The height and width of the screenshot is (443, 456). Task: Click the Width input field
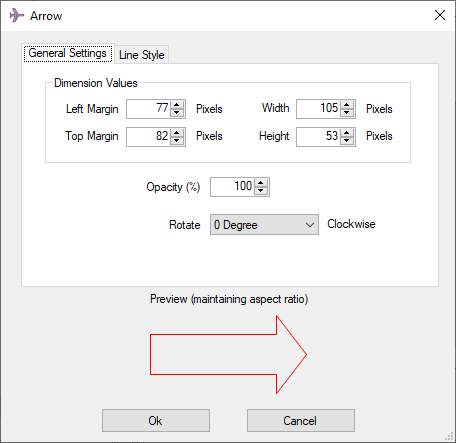point(318,109)
